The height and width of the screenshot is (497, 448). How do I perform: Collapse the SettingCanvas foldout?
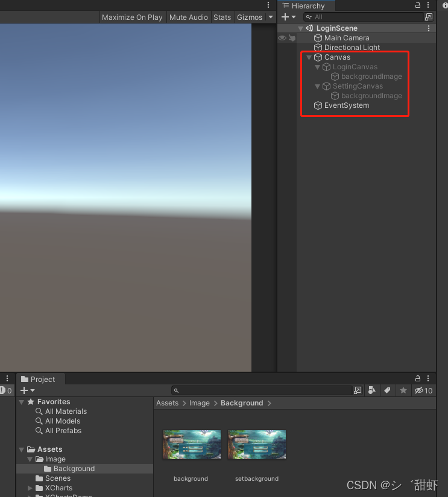pyautogui.click(x=317, y=87)
